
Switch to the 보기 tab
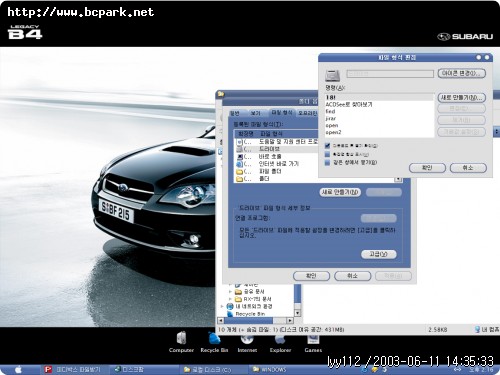[x=255, y=113]
